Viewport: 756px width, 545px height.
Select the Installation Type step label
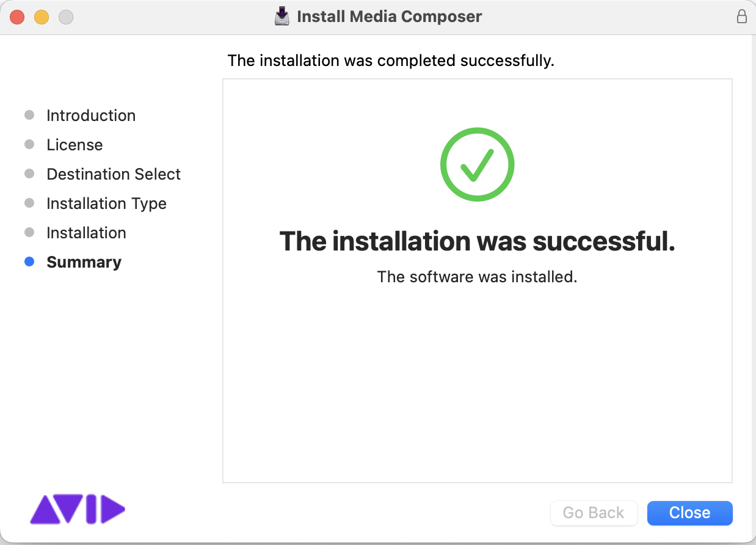point(106,203)
